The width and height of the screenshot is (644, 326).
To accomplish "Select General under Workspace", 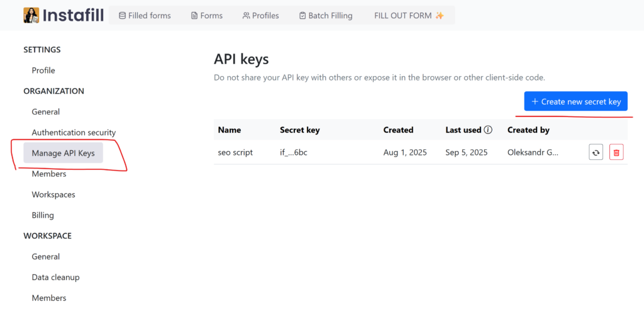I will click(x=46, y=257).
